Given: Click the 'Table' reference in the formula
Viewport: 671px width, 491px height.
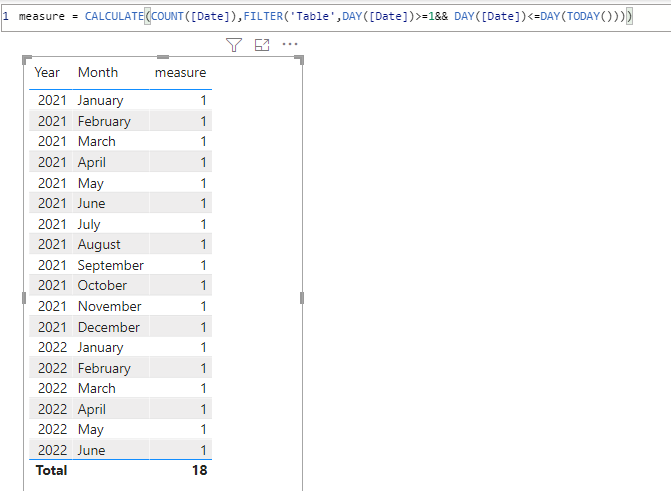Looking at the screenshot, I should point(312,16).
